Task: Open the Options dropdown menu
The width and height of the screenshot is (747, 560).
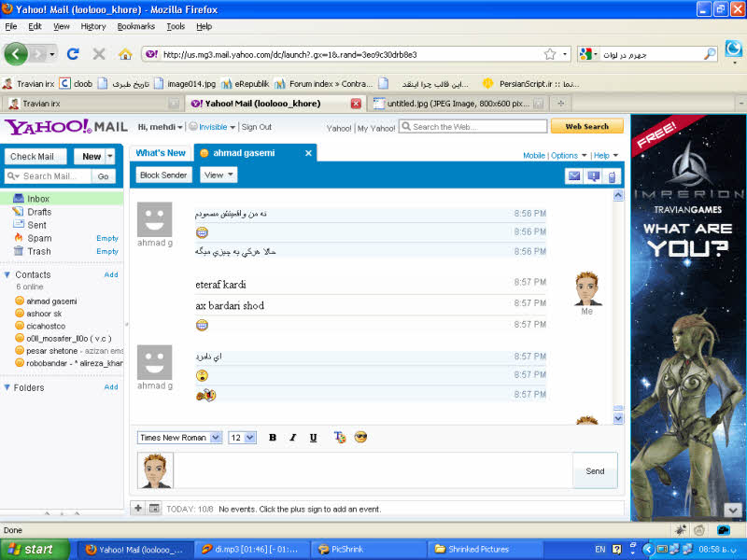Action: pos(569,155)
